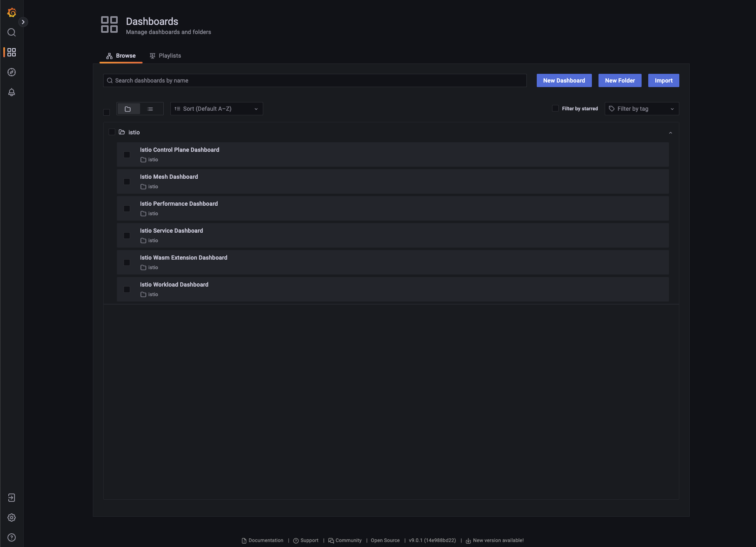Check the Istio Mesh Dashboard checkbox
Screen dimensions: 756x547
[127, 182]
